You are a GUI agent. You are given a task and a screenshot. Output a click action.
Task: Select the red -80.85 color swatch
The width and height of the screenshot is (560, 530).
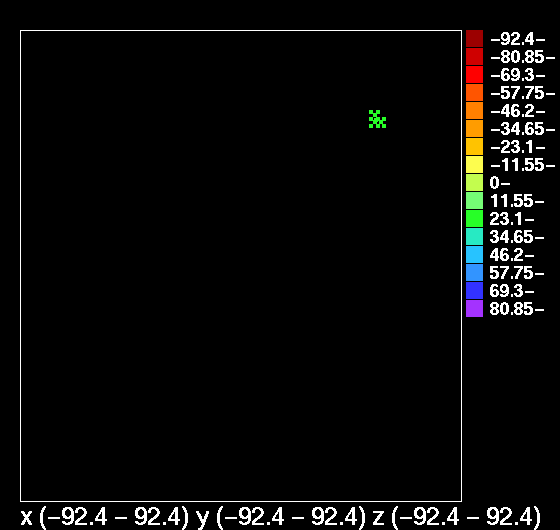[474, 56]
